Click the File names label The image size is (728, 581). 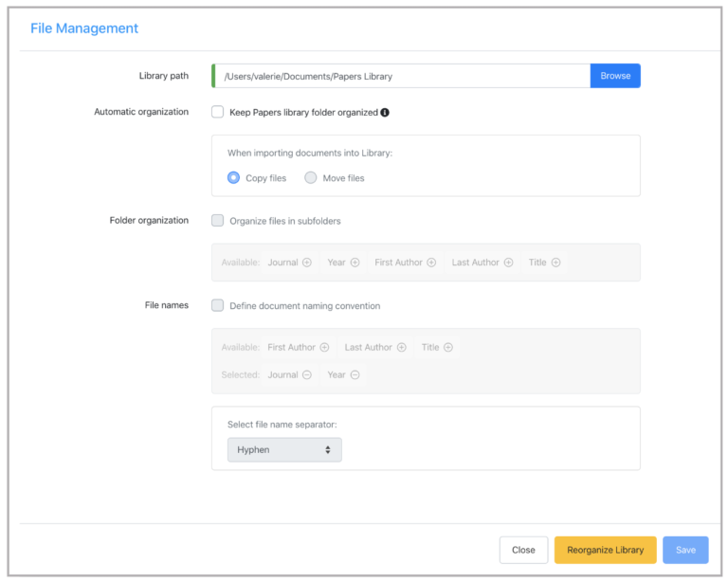click(167, 305)
